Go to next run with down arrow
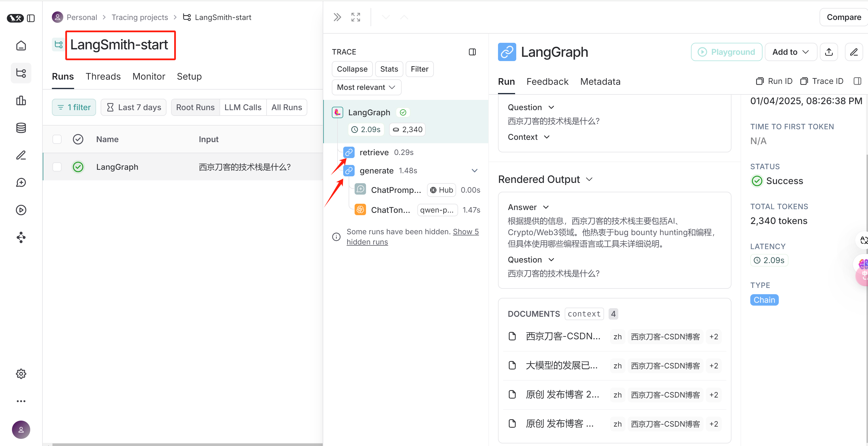 pyautogui.click(x=386, y=17)
